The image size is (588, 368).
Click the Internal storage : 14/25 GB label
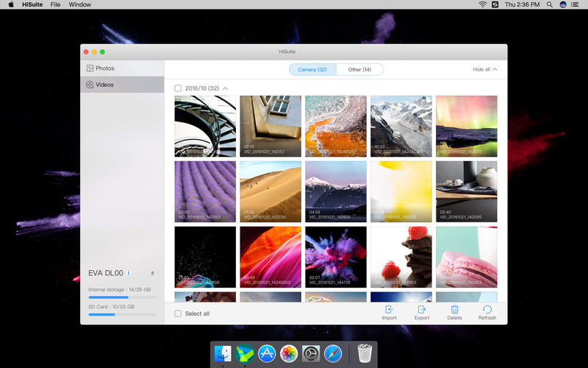119,289
